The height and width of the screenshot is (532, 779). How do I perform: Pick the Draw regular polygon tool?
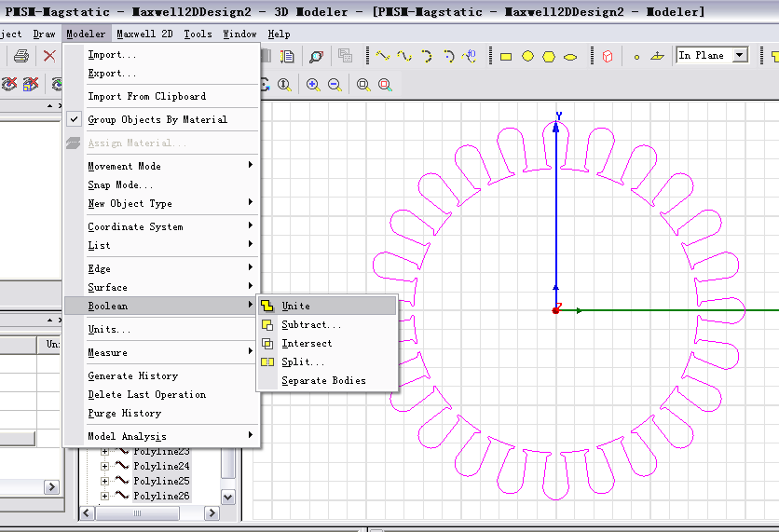pos(549,56)
